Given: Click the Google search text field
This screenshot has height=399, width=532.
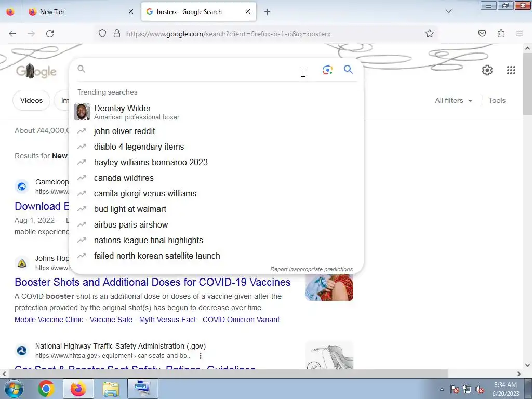Looking at the screenshot, I should [x=200, y=70].
